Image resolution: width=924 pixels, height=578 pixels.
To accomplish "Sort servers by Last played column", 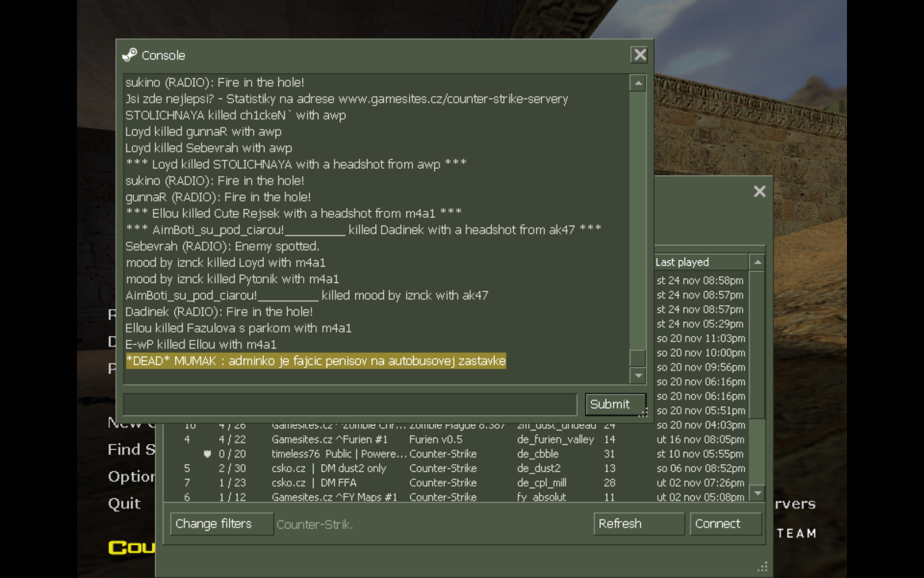I will (x=700, y=263).
